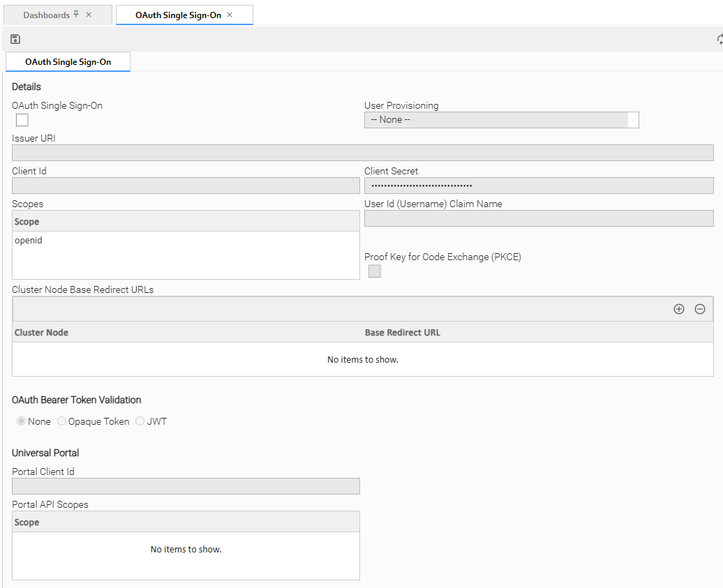Pin the Dashboards tab
The height and width of the screenshot is (588, 723).
pos(76,15)
